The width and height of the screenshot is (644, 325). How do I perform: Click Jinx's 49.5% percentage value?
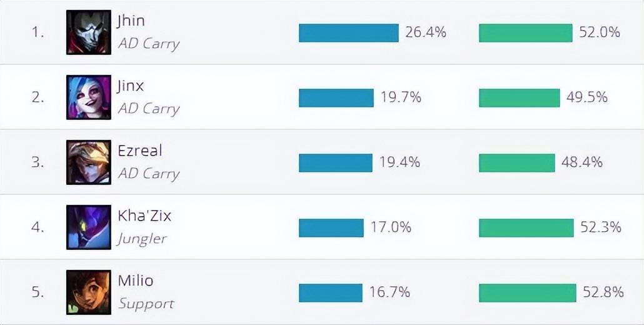(586, 97)
